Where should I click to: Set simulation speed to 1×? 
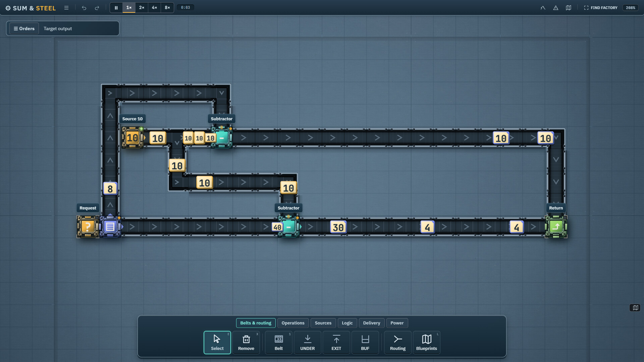click(129, 8)
